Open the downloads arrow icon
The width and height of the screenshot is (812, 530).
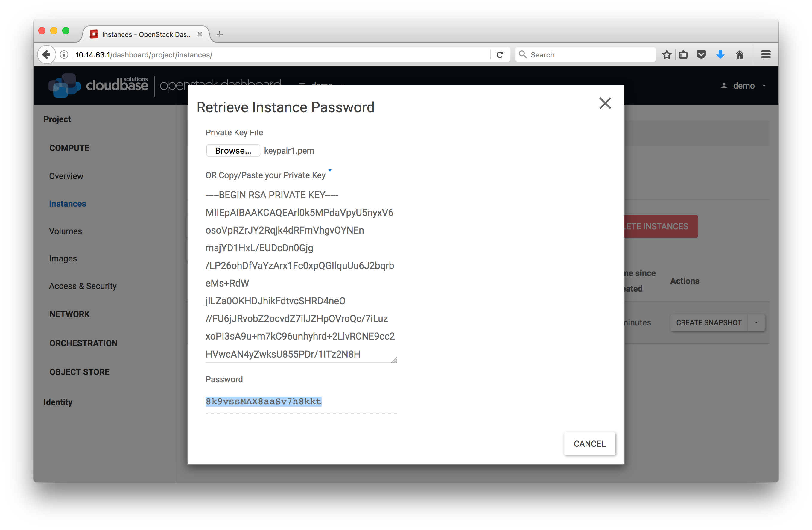pos(720,54)
